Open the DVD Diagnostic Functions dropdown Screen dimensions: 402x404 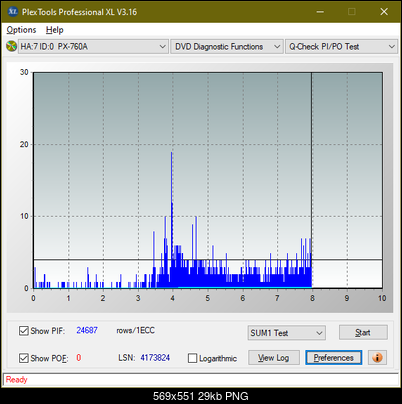pos(227,47)
